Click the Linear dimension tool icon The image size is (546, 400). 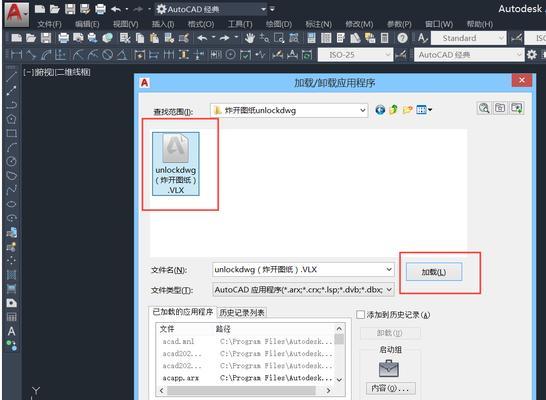(16, 55)
